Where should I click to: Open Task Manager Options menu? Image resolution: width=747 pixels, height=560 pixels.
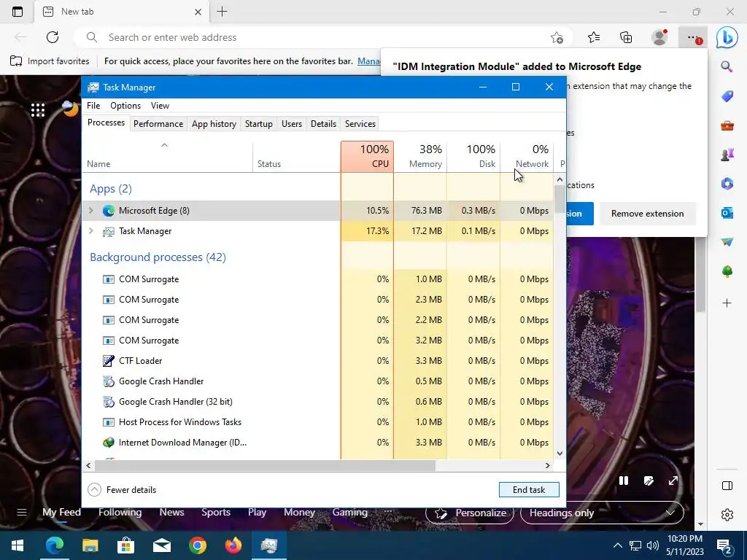[125, 106]
